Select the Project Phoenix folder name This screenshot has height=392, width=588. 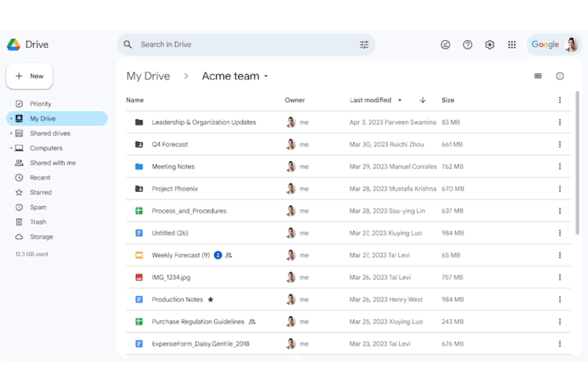coord(175,189)
